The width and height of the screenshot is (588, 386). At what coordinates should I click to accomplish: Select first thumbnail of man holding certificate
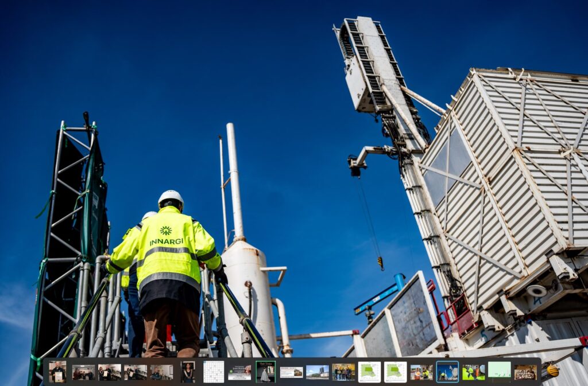tap(57, 372)
